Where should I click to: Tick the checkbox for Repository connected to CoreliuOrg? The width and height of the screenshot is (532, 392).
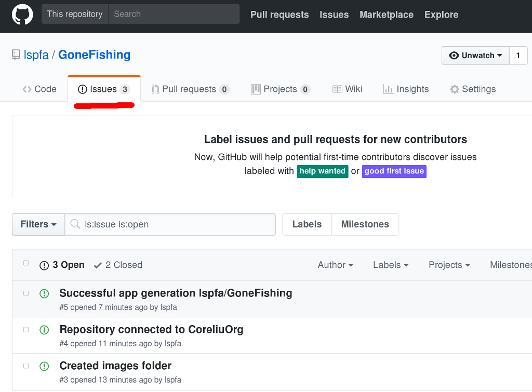pos(26,330)
